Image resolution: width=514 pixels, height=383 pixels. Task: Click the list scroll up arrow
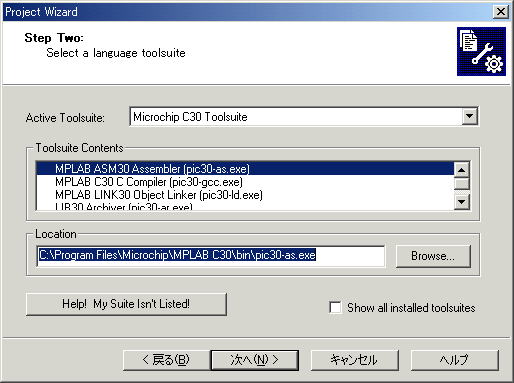(x=462, y=170)
